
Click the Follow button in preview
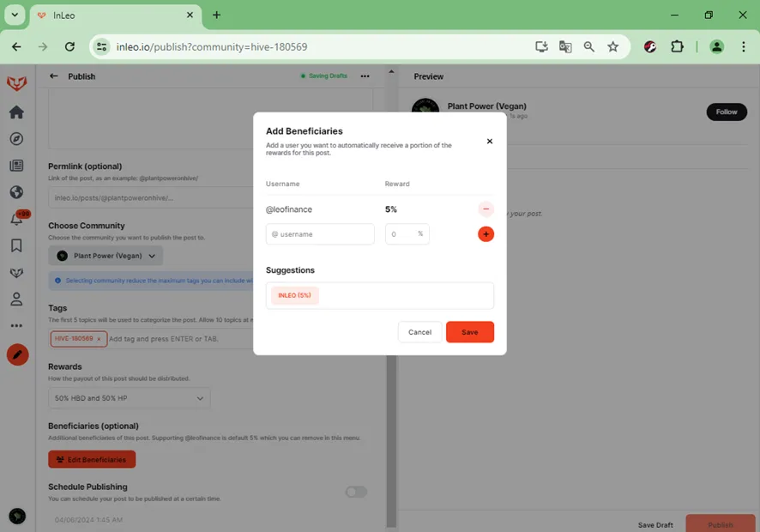pyautogui.click(x=727, y=112)
